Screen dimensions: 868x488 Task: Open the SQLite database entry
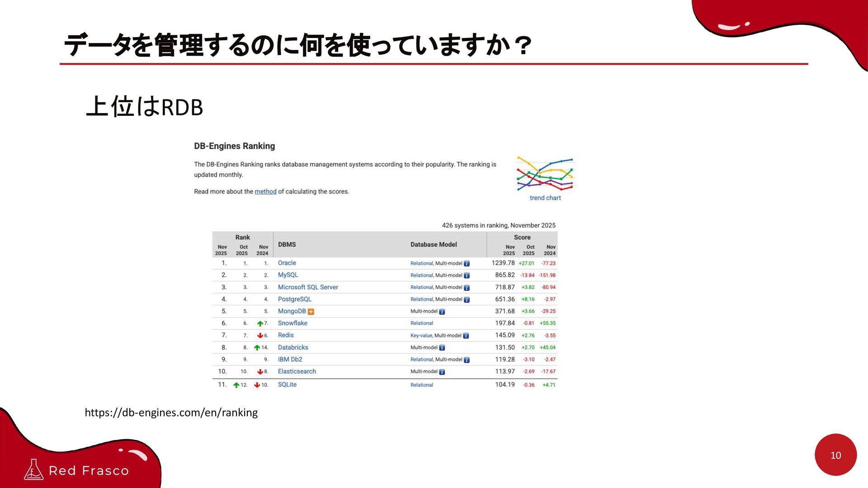tap(287, 384)
